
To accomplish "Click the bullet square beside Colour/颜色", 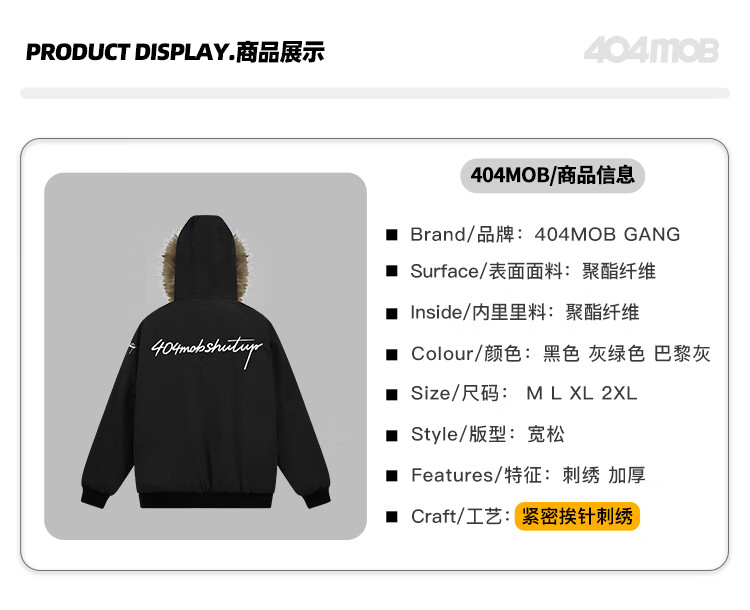I will coord(392,355).
